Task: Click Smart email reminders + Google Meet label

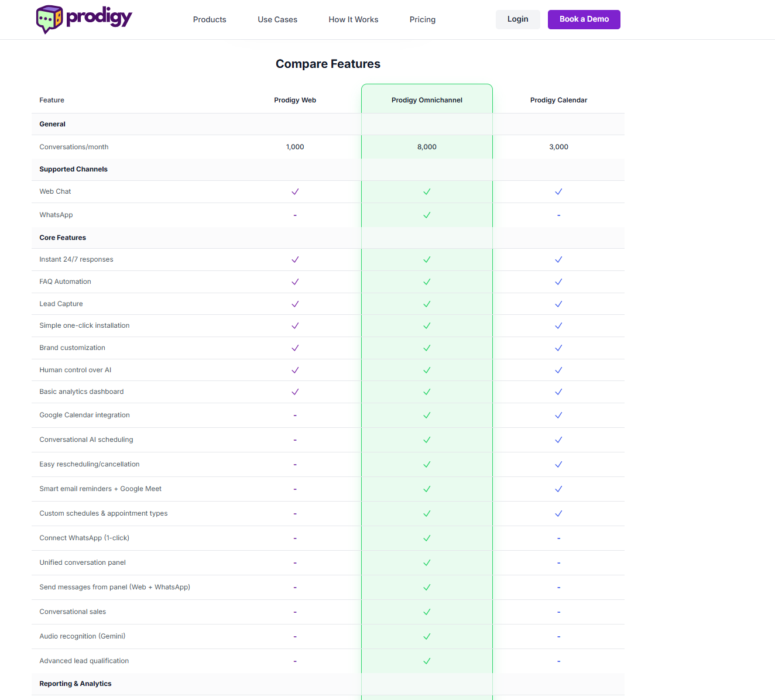Action: (100, 489)
